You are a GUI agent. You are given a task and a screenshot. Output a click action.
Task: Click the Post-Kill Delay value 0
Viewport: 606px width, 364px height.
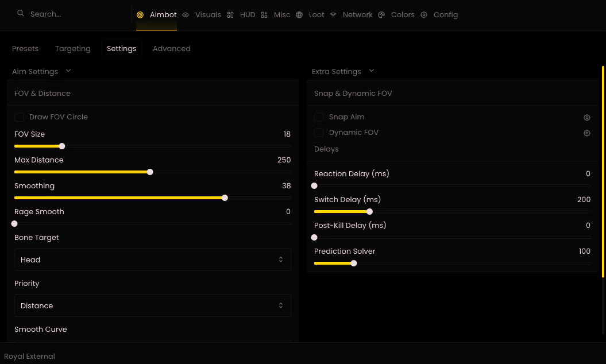588,225
